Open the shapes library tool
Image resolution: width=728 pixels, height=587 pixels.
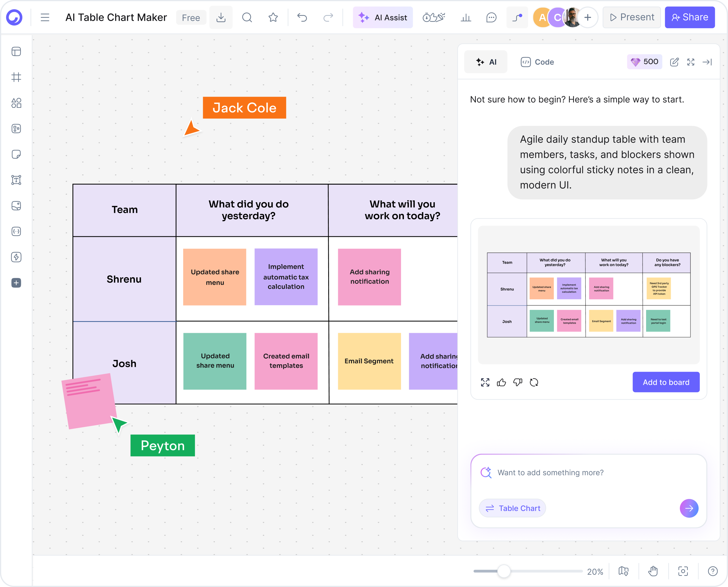(x=16, y=103)
